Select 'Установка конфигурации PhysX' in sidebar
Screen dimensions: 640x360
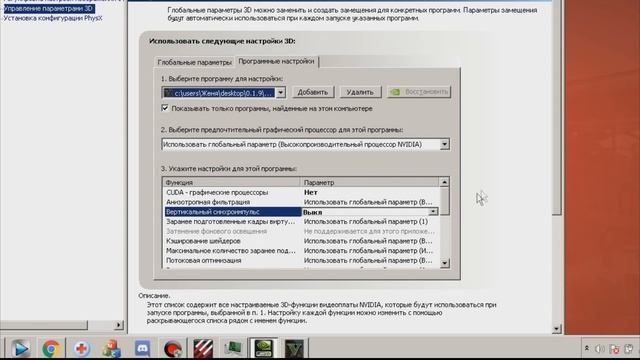pos(53,18)
